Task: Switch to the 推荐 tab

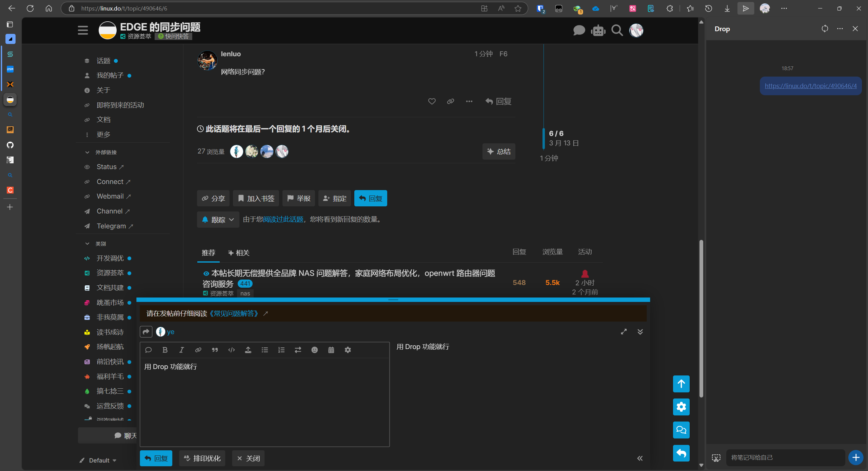Action: (x=209, y=253)
